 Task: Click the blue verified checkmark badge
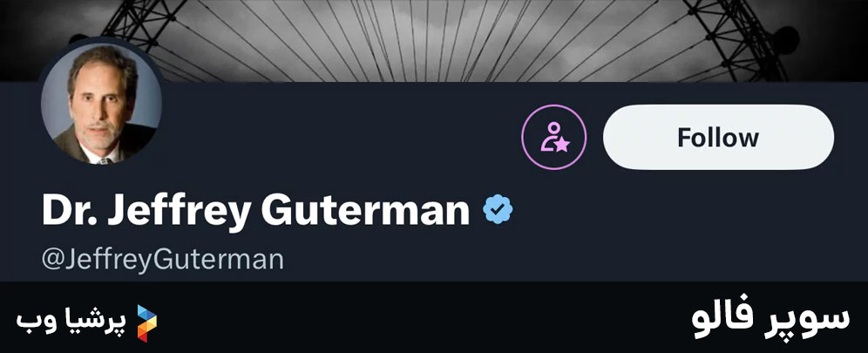tap(498, 210)
